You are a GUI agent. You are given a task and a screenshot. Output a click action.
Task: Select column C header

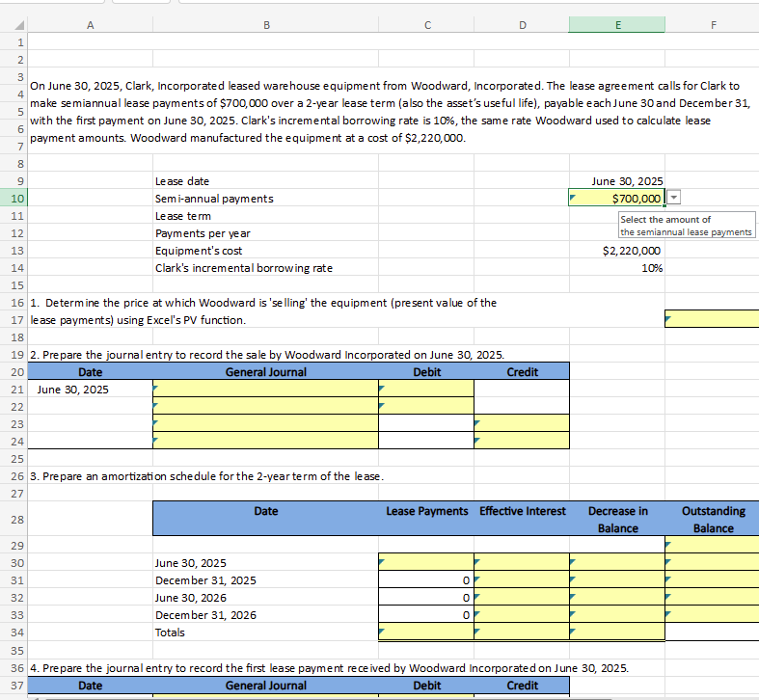(426, 25)
